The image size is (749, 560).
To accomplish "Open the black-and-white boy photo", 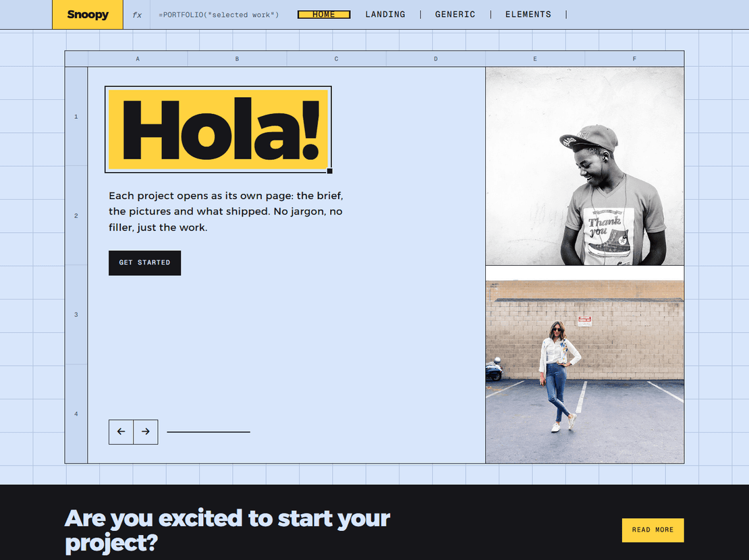I will coord(584,166).
